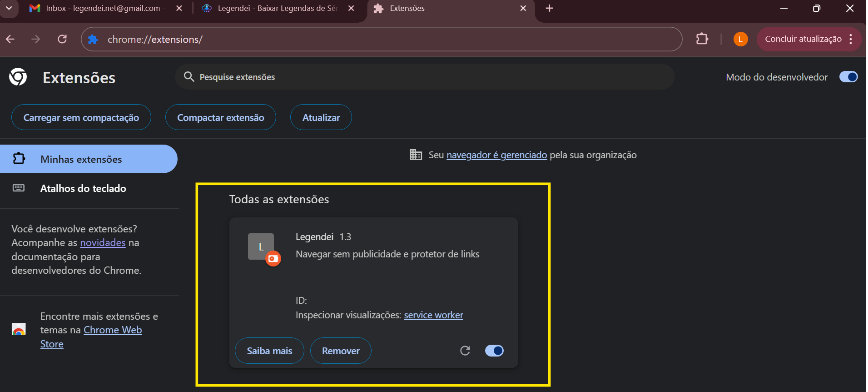The image size is (868, 392).
Task: Select Minhas extensões in sidebar
Action: click(x=81, y=159)
